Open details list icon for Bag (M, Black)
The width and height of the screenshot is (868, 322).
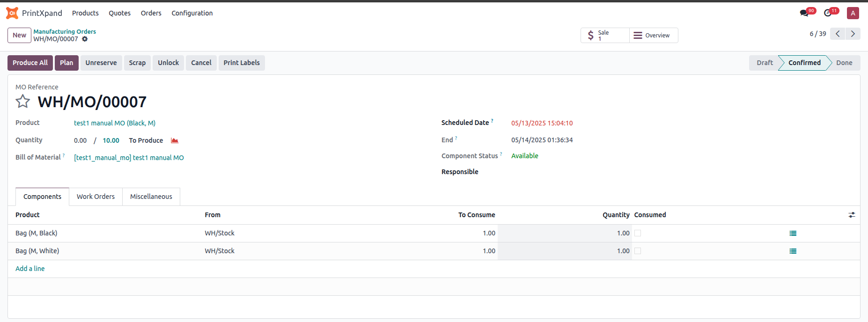pos(793,234)
